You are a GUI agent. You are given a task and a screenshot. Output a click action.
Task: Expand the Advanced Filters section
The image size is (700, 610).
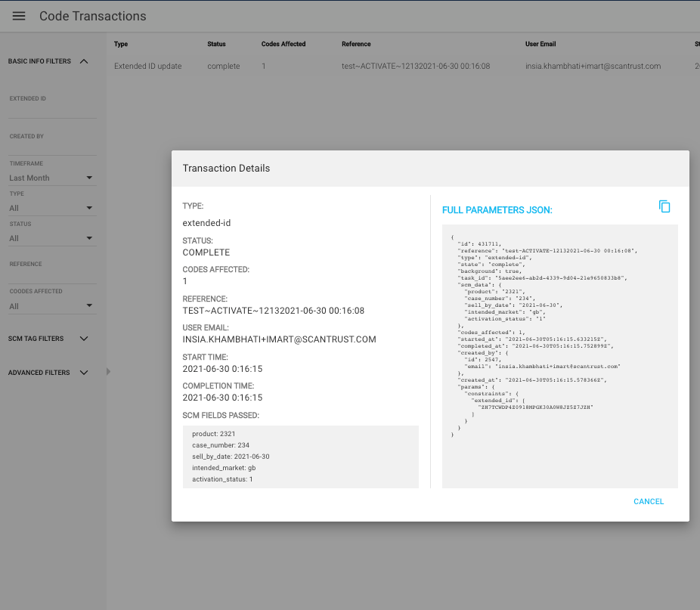click(84, 373)
